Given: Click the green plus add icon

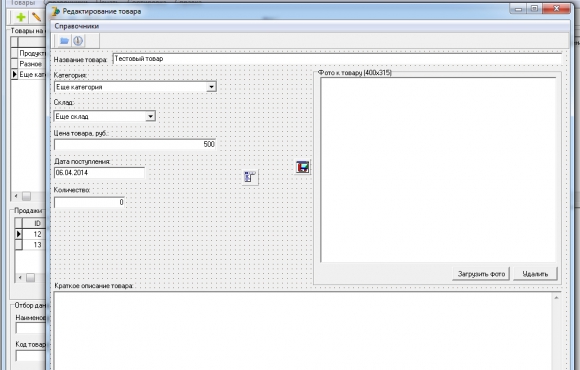Looking at the screenshot, I should point(21,17).
